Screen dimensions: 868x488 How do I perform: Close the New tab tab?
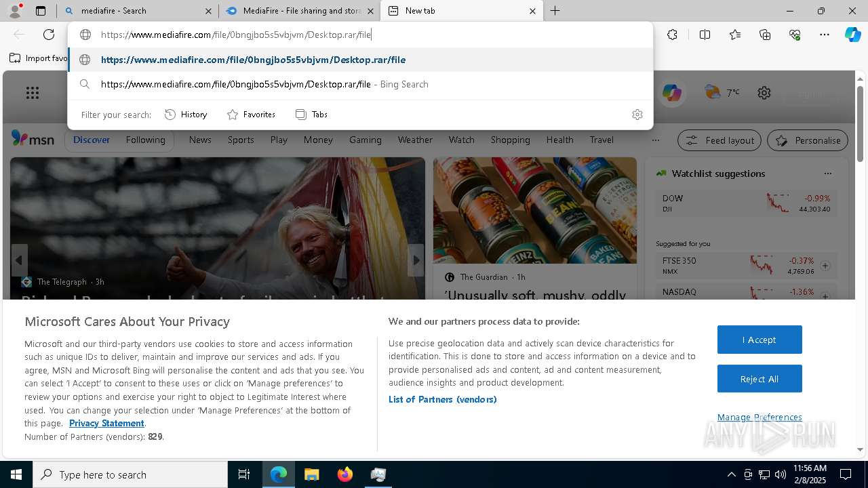pyautogui.click(x=532, y=11)
